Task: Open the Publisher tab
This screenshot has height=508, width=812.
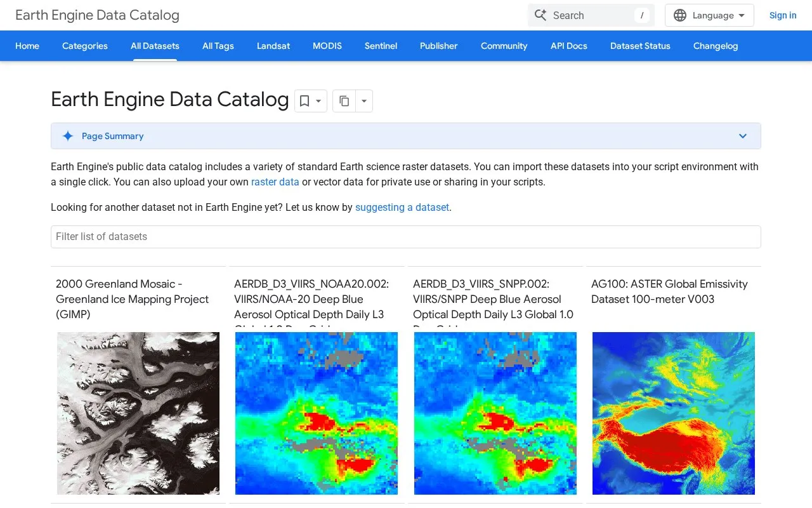Action: (x=439, y=46)
